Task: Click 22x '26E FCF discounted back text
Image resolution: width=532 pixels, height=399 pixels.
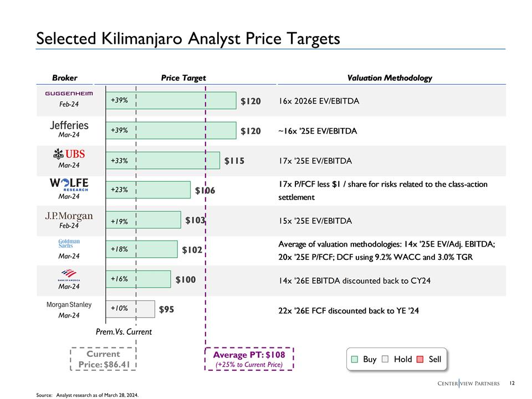Action: pos(349,311)
